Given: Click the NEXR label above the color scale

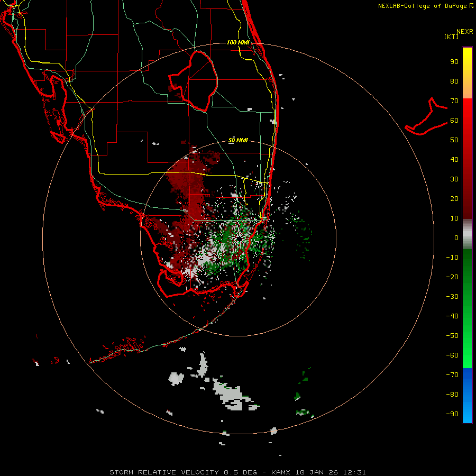Looking at the screenshot, I should point(464,32).
